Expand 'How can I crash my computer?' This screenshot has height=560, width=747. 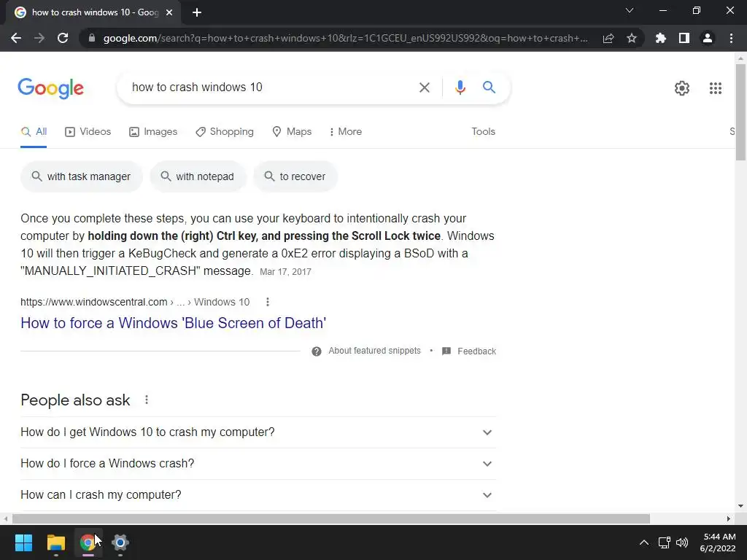[258, 495]
